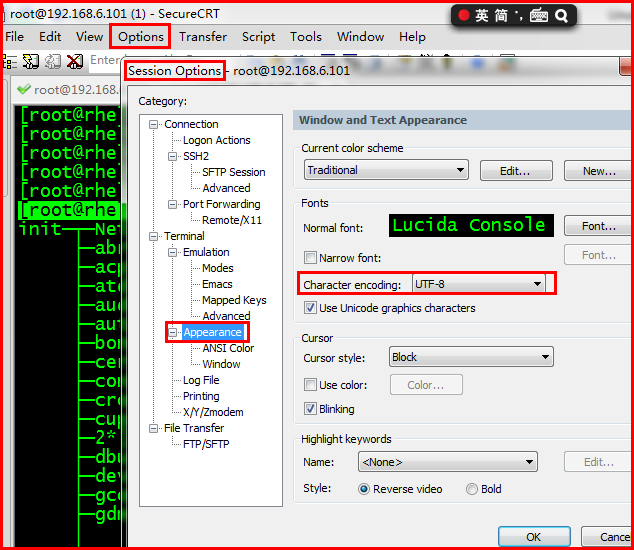Select Modes under Emulation

click(218, 268)
